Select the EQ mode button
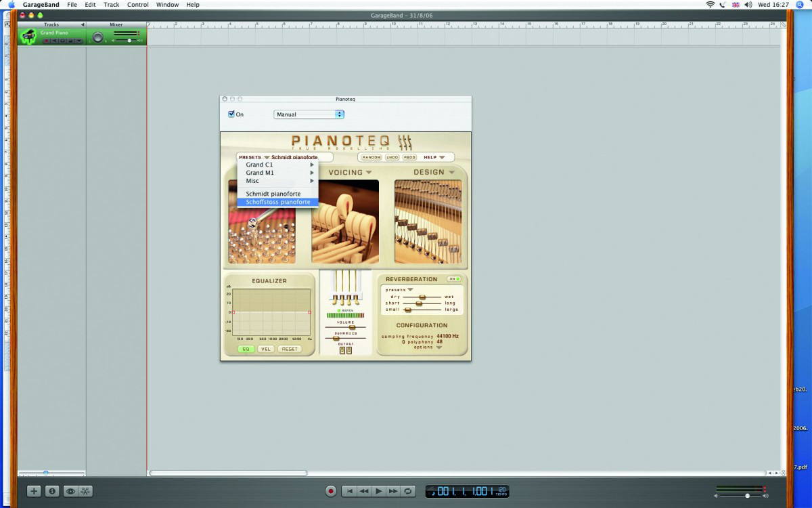812x508 pixels. click(246, 349)
